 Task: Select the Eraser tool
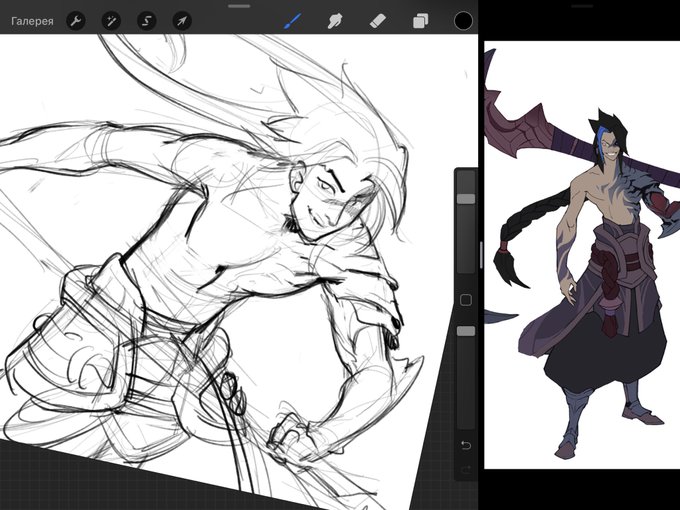pos(377,21)
